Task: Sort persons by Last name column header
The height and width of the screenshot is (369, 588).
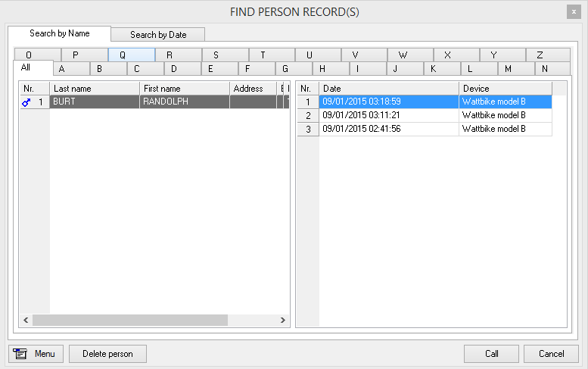Action: coord(95,89)
